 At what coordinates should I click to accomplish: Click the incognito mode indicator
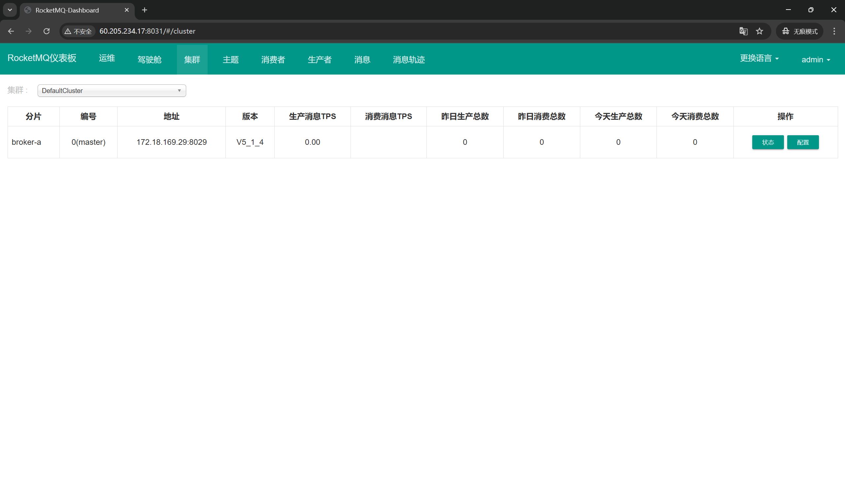(x=799, y=31)
